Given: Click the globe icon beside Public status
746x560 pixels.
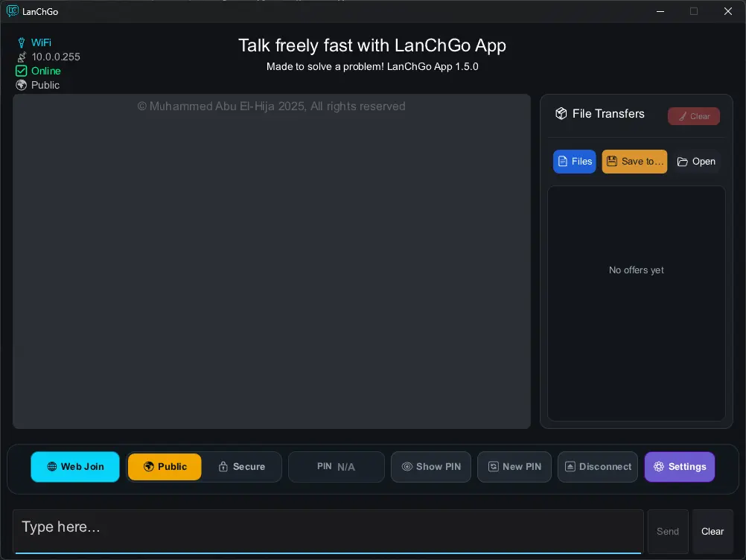Looking at the screenshot, I should tap(22, 85).
